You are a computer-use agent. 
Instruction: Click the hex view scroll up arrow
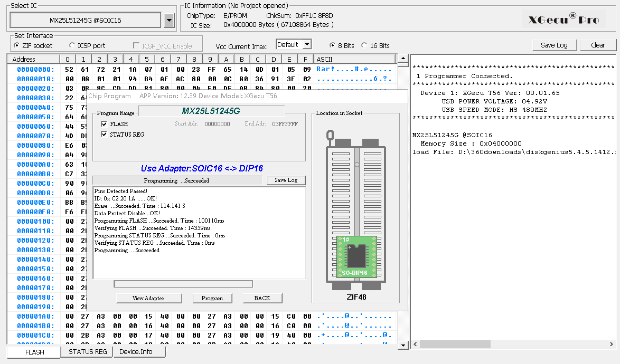pos(402,59)
